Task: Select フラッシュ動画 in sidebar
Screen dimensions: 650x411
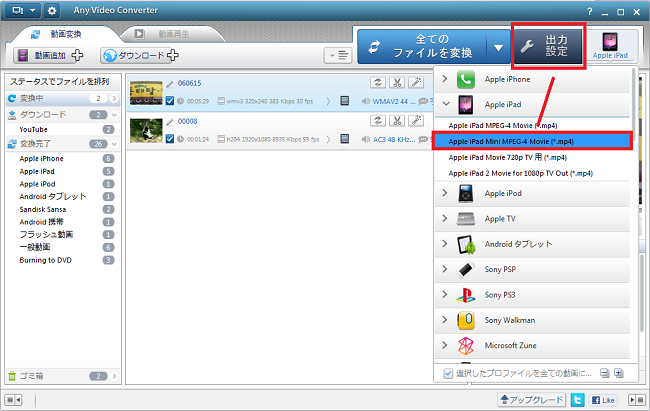Action: (46, 235)
